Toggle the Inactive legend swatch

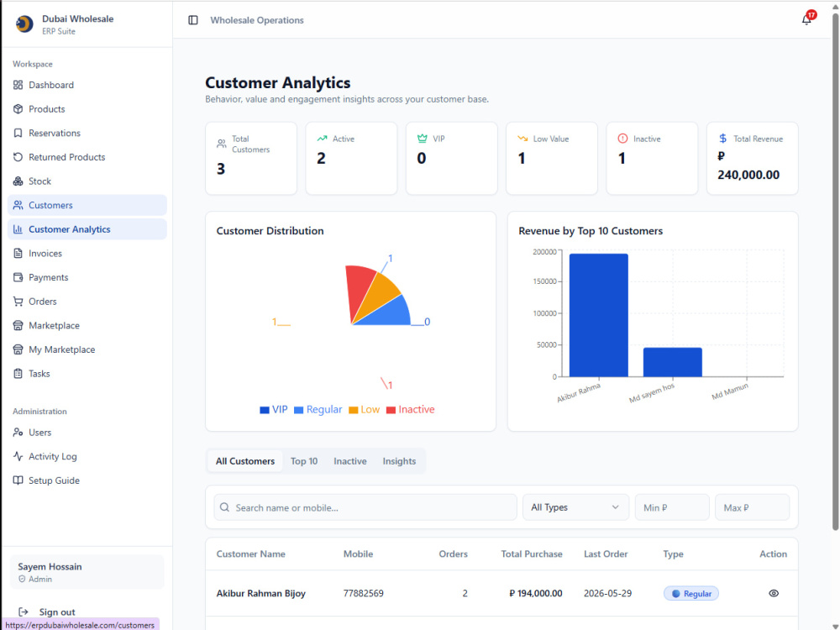[391, 410]
